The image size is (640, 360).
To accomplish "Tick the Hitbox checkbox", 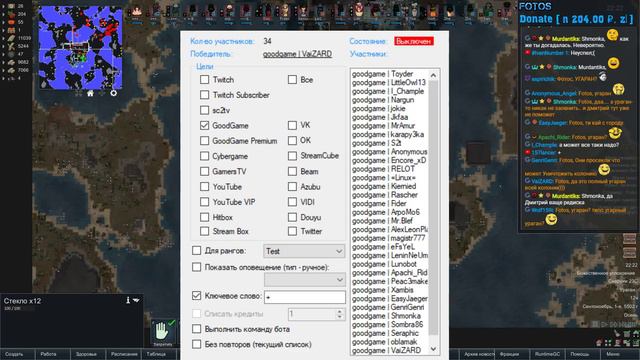I will point(204,217).
